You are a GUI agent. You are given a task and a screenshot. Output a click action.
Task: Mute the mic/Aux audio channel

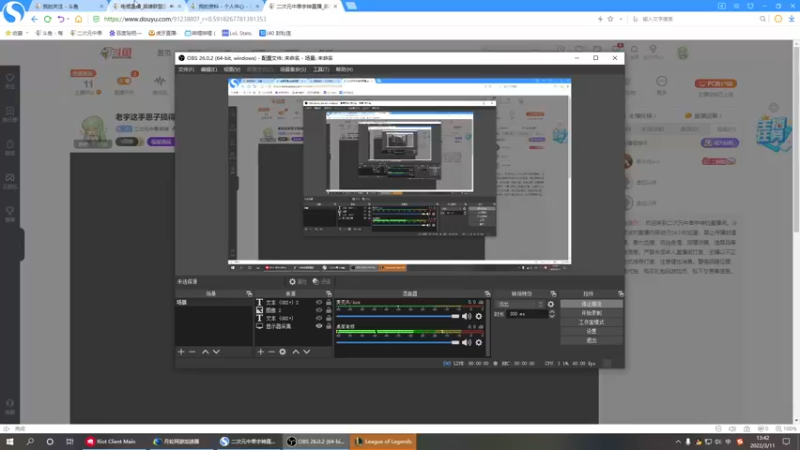coord(466,316)
